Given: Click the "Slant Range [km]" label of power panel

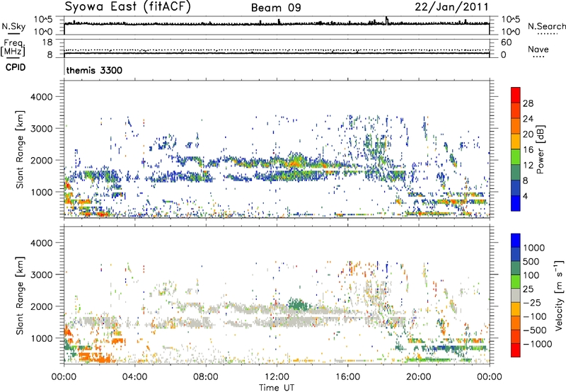Looking at the screenshot, I should (x=20, y=149).
